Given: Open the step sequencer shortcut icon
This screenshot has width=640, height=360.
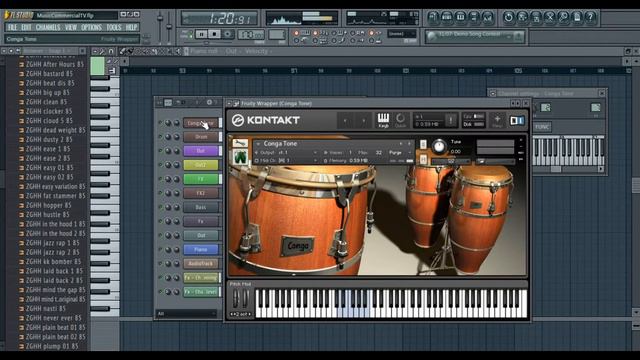Looking at the screenshot, I should coord(447,18).
